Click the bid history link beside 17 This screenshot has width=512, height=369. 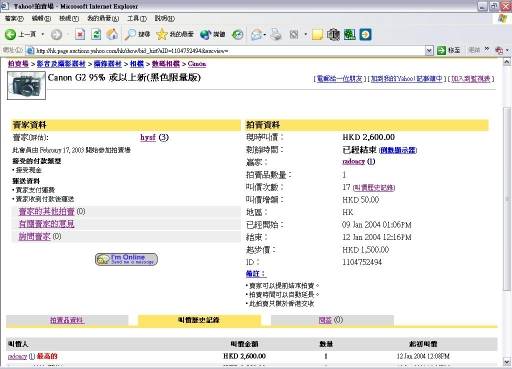click(x=374, y=188)
